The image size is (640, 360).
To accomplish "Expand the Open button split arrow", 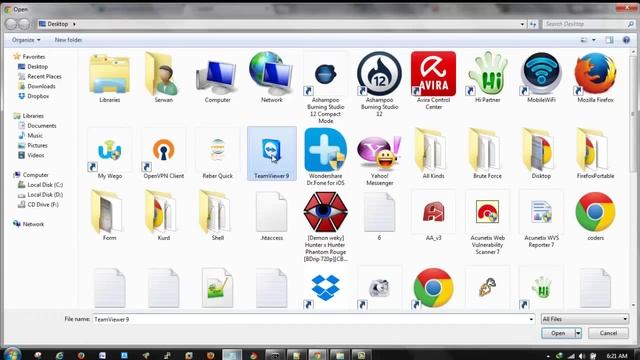I will 578,333.
